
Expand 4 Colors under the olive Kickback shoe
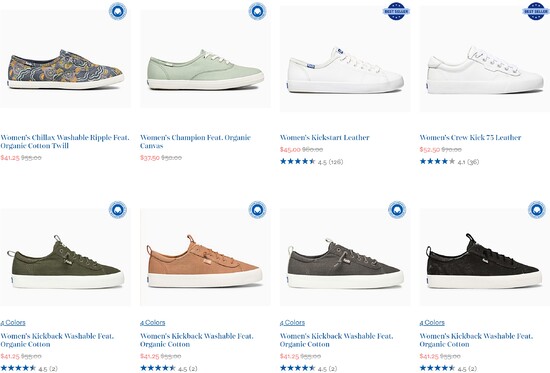(x=13, y=322)
